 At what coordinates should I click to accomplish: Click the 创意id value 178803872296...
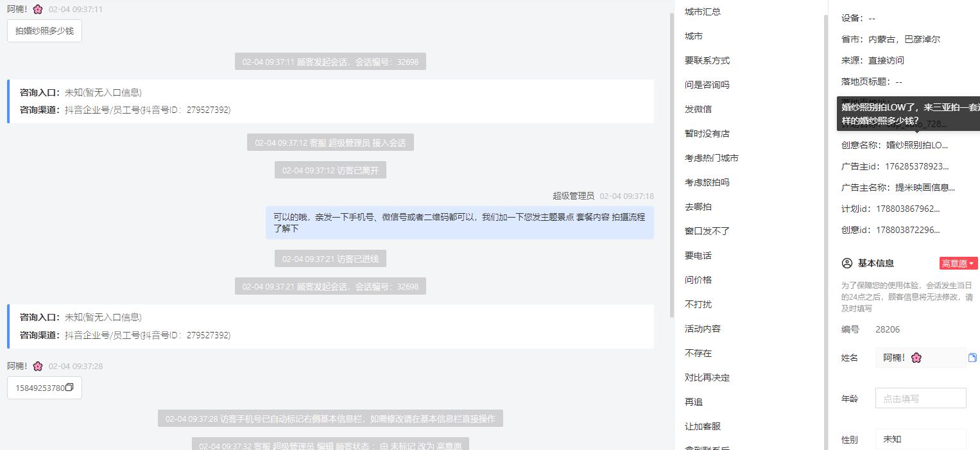tap(907, 230)
